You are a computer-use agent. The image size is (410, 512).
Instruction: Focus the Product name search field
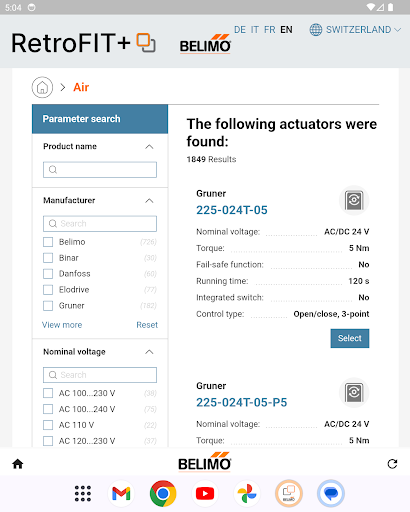(x=100, y=170)
